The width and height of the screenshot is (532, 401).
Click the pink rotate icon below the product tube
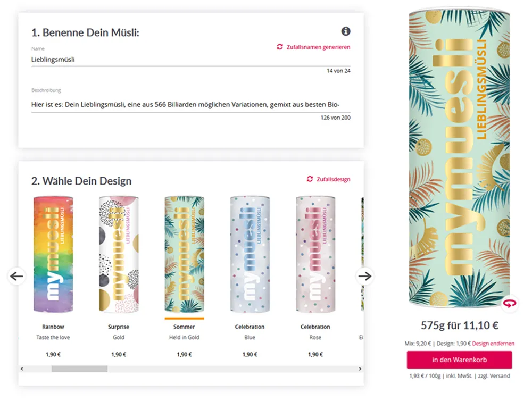(x=511, y=303)
